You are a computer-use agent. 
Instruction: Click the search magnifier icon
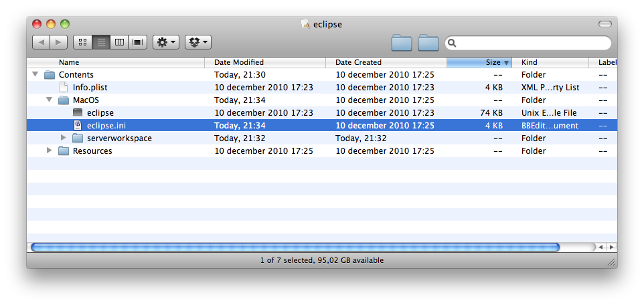pos(452,43)
